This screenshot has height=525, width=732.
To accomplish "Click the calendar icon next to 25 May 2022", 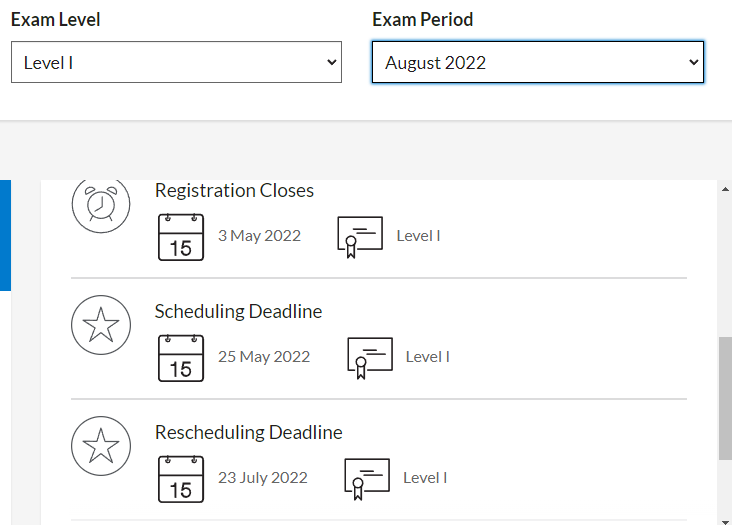I will (x=181, y=358).
